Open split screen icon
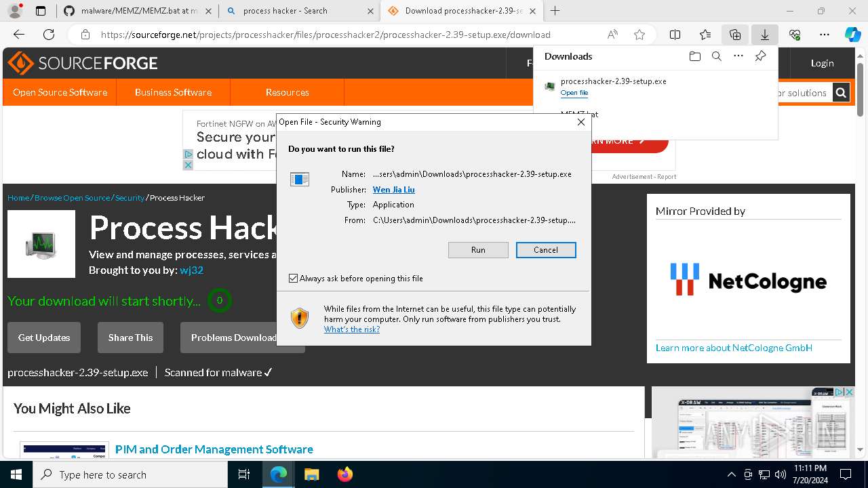Viewport: 868px width, 488px height. coord(675,35)
